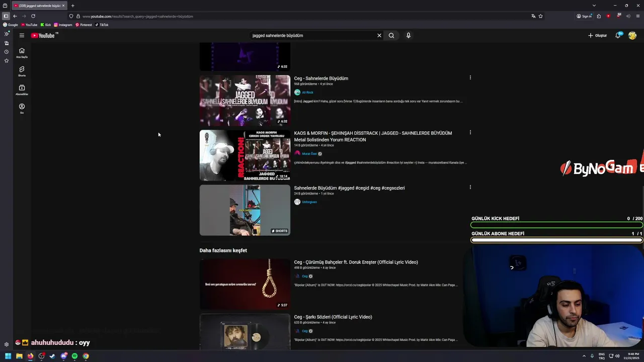Click the site lock padlock icon
The height and width of the screenshot is (362, 644).
coord(78,16)
